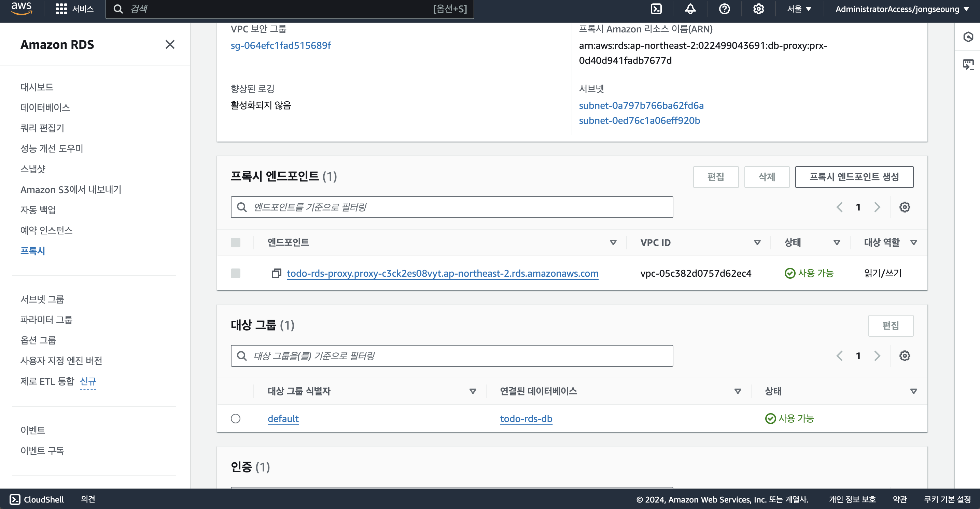Open proxy endpoints table preferences gear

tap(905, 207)
